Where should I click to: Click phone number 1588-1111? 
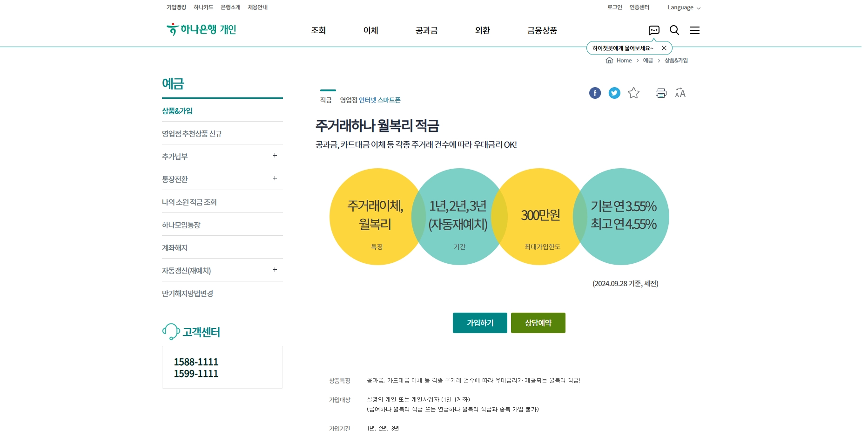click(x=196, y=362)
